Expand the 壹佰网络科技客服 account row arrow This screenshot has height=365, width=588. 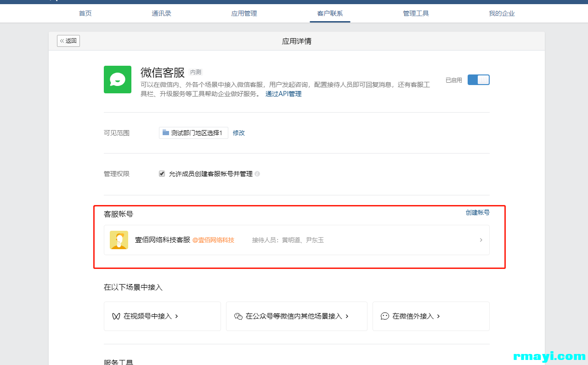click(481, 240)
